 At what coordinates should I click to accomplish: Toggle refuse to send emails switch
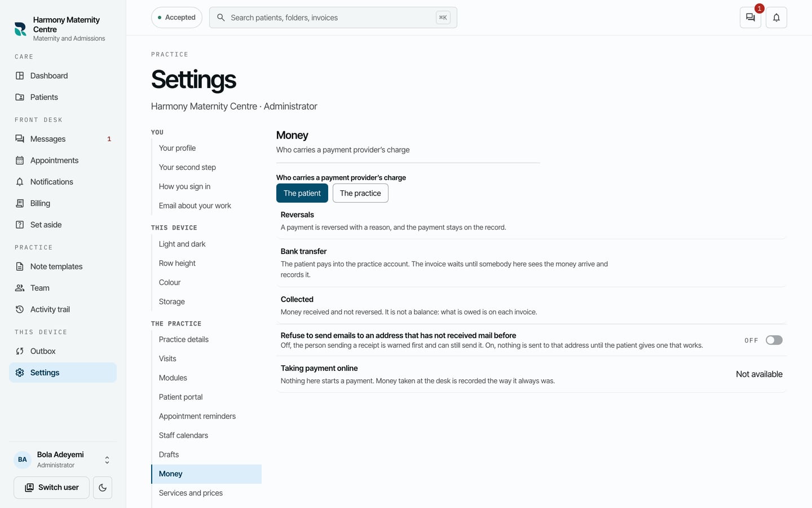pos(774,340)
